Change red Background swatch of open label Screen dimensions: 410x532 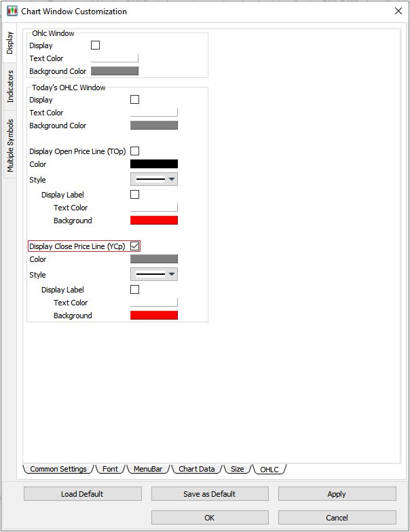point(153,221)
